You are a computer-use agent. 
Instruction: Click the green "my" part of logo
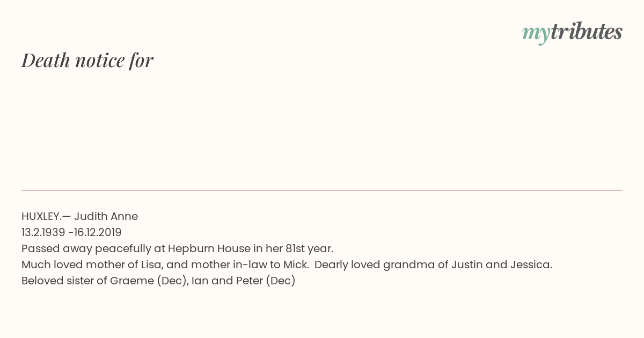[x=536, y=34]
